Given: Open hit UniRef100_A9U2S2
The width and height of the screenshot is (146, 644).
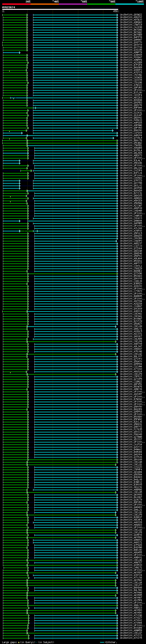Looking at the screenshot, I should (x=131, y=17).
